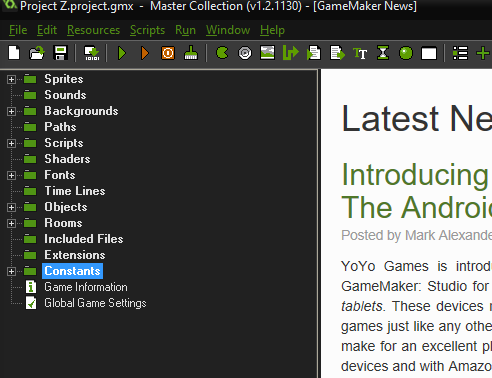Stop the web server with the orange square icon

(x=168, y=53)
